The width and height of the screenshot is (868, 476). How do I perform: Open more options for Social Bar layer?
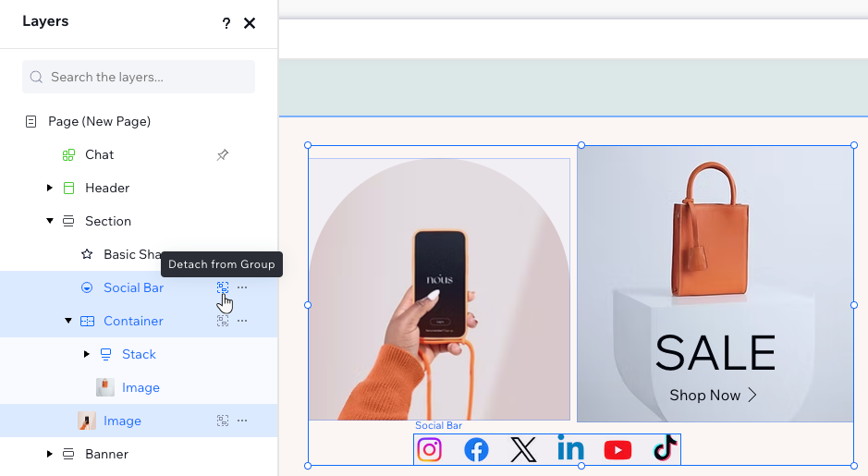[242, 287]
